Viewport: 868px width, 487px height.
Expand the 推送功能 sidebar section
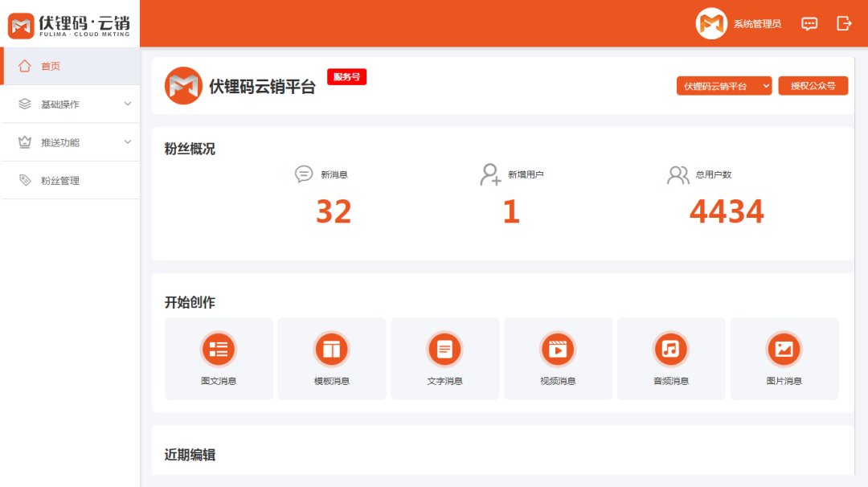71,142
